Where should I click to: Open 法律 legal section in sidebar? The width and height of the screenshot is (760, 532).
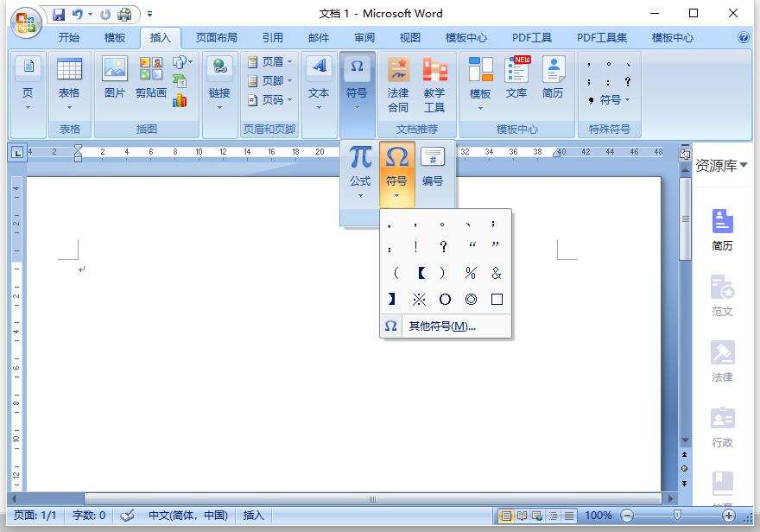(x=722, y=362)
